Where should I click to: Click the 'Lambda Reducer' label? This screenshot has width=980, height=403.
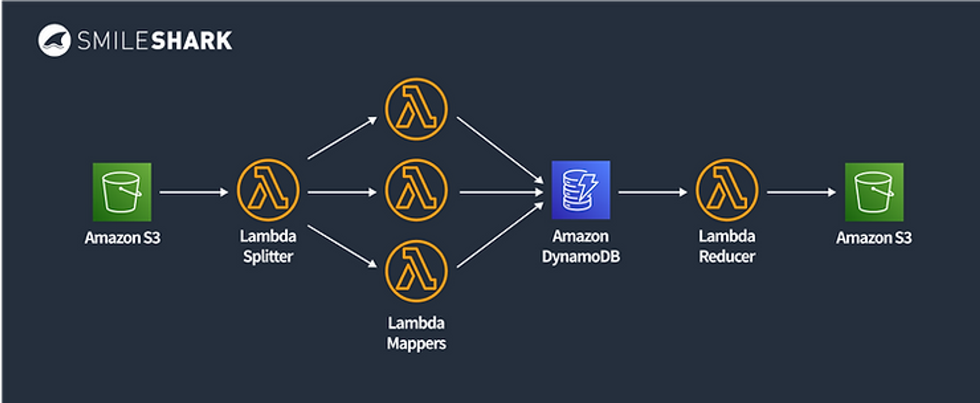[727, 247]
